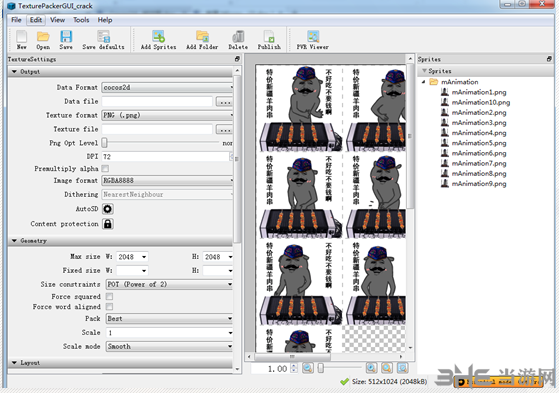Click the Delete trash icon
This screenshot has height=393, width=559.
(238, 37)
